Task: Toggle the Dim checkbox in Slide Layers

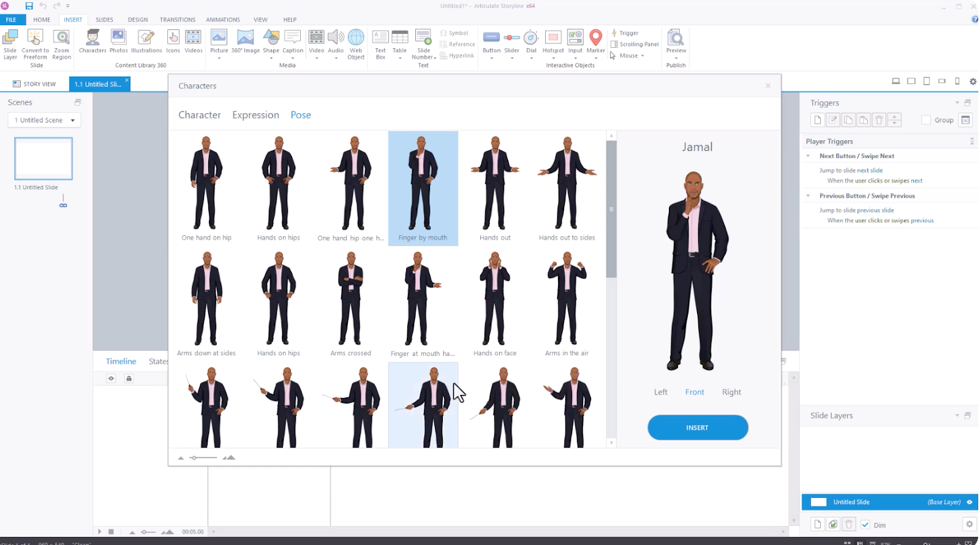Action: [865, 525]
